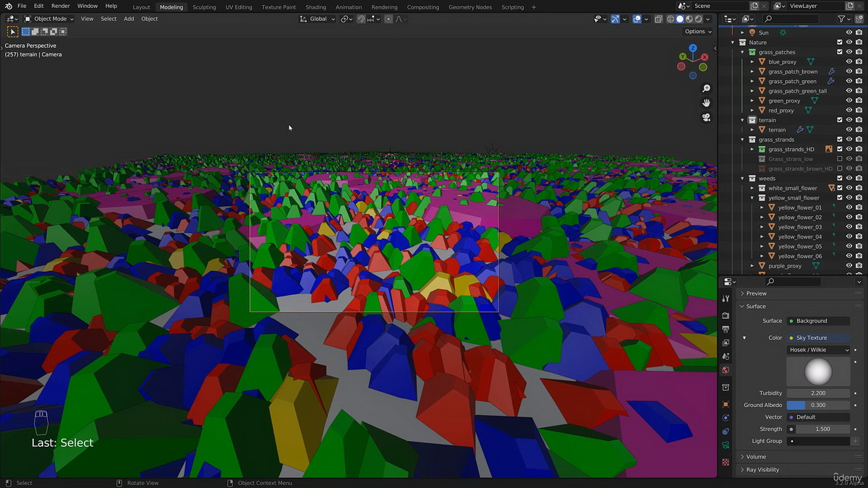Click add workspace plus icon
This screenshot has width=868, height=488.
[535, 7]
